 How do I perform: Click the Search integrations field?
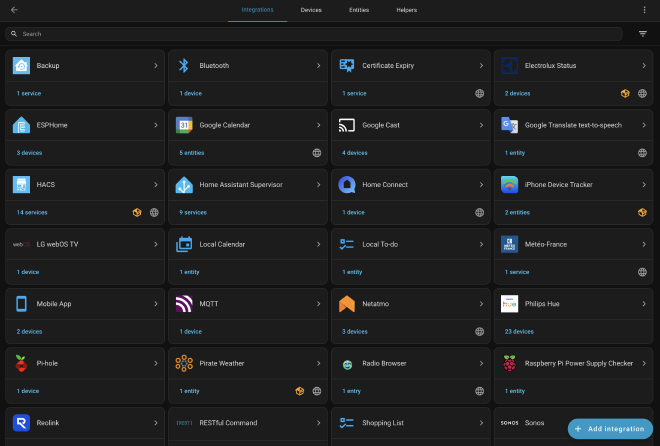pyautogui.click(x=314, y=34)
